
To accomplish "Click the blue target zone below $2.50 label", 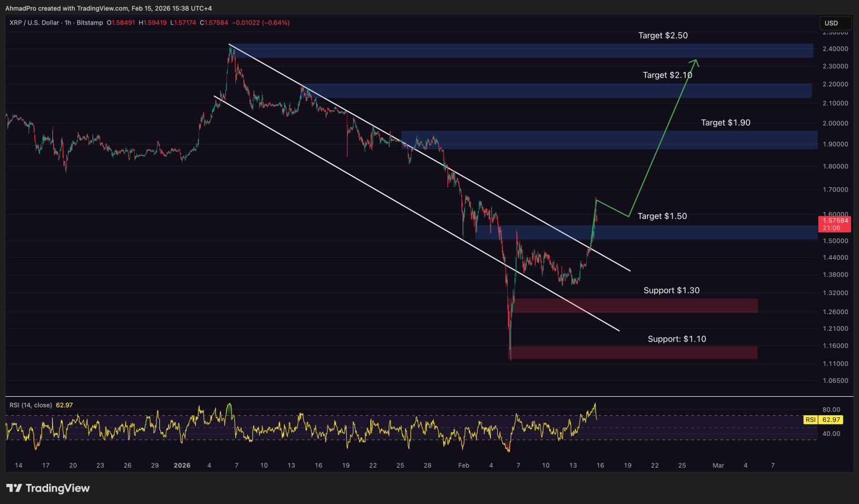I will 520,51.
